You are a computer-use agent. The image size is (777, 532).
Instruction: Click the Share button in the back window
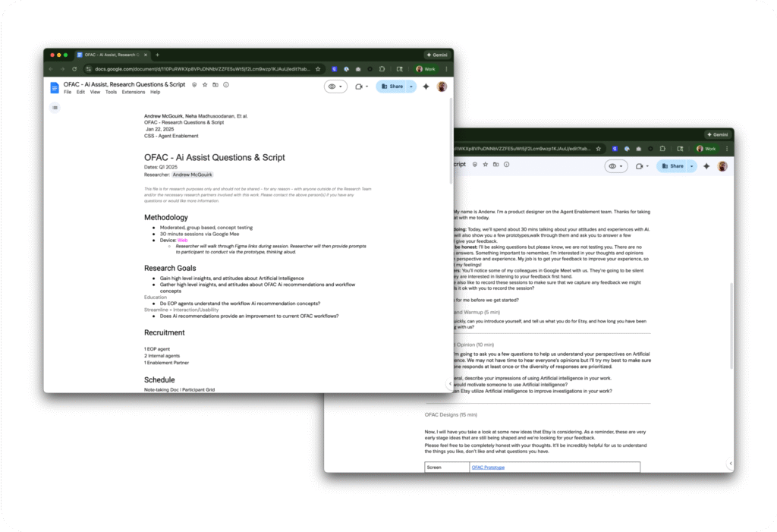pyautogui.click(x=673, y=165)
